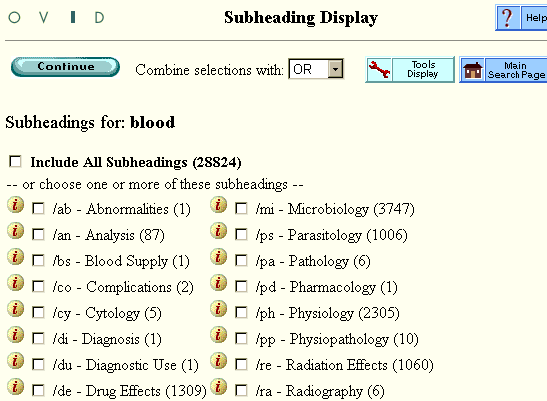This screenshot has height=401, width=547.
Task: Click the red wrench Tools icon
Action: [379, 69]
